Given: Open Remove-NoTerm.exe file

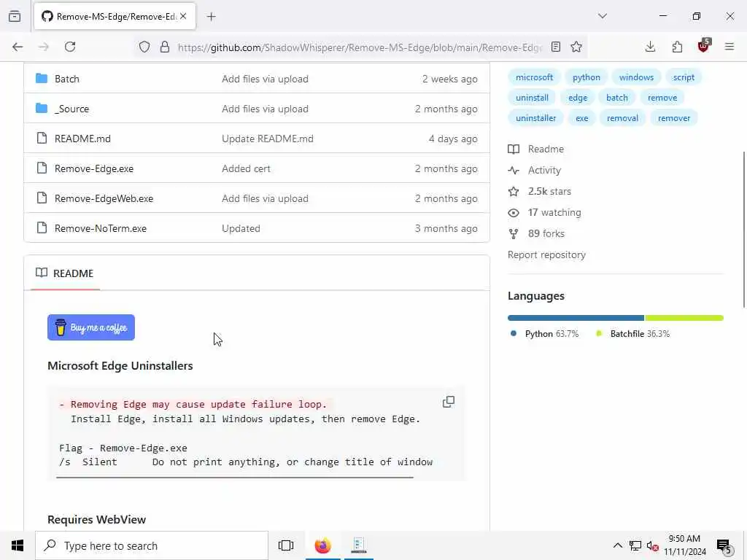Looking at the screenshot, I should tap(101, 228).
